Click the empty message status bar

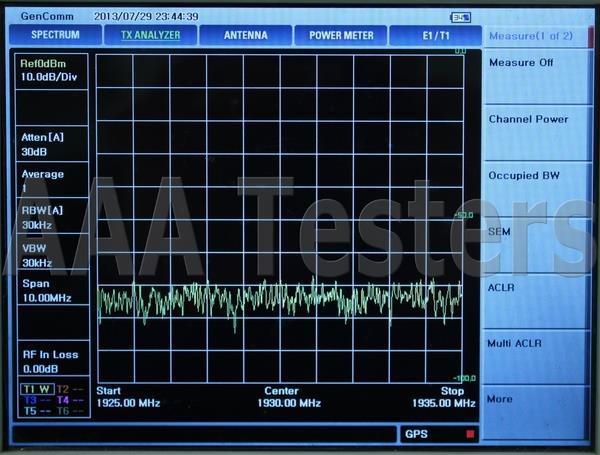204,435
